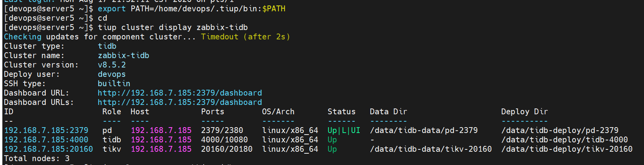Click the pd node ID 192.168.7.185:2379
Viewport: 644px width, 165px height.
tap(46, 130)
